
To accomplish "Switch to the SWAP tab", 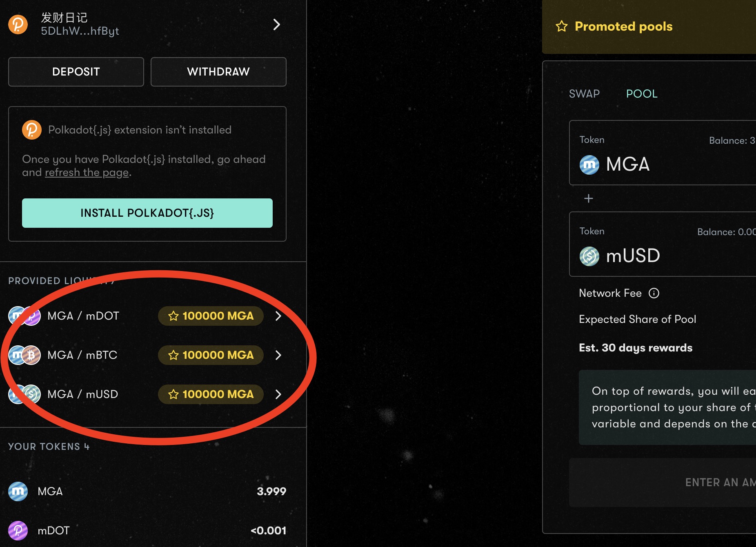I will (584, 94).
